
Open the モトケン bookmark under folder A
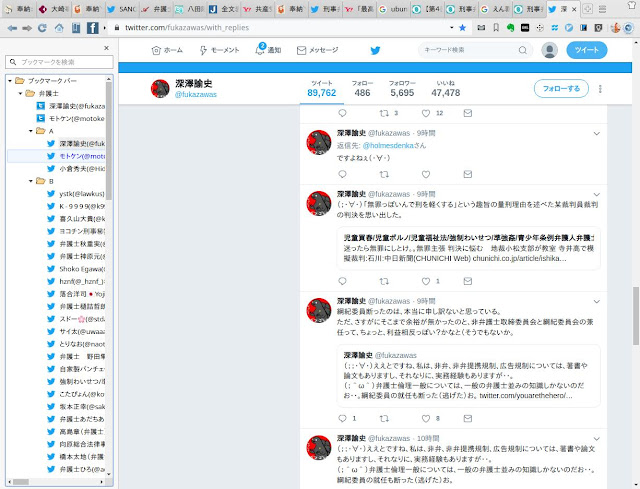click(x=77, y=156)
